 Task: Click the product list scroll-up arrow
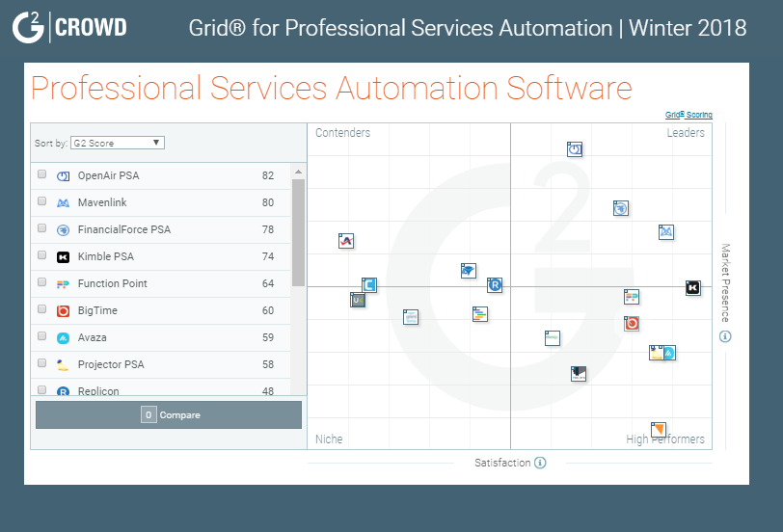298,172
